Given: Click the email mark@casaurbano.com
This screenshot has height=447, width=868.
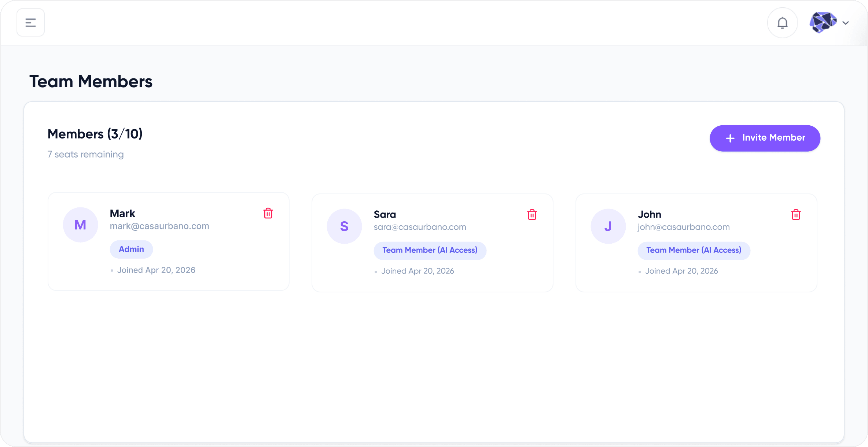Looking at the screenshot, I should pos(159,226).
